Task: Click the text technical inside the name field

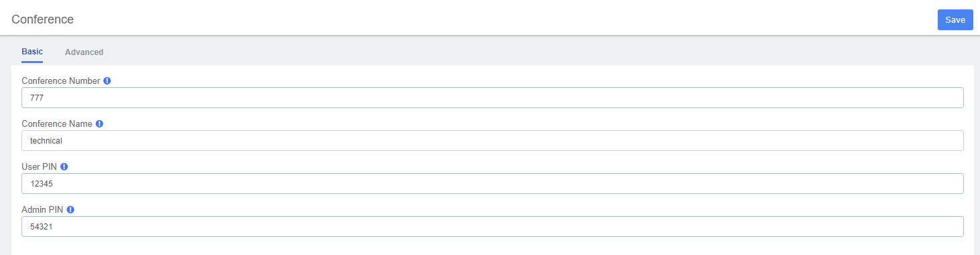Action: coord(46,141)
